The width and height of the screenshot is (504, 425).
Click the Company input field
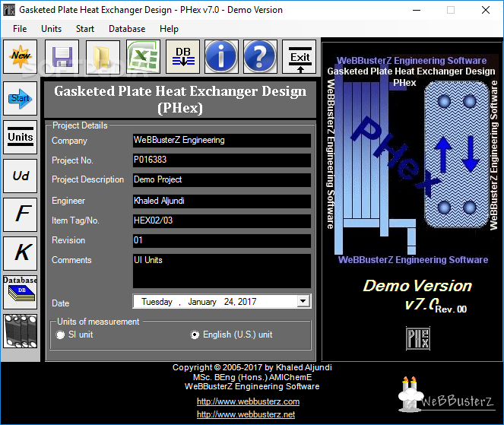[222, 141]
